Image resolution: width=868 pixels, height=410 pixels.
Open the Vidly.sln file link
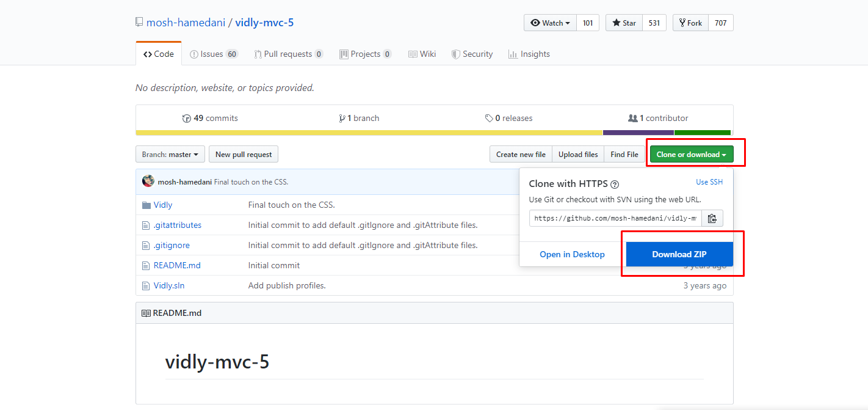[x=168, y=286]
